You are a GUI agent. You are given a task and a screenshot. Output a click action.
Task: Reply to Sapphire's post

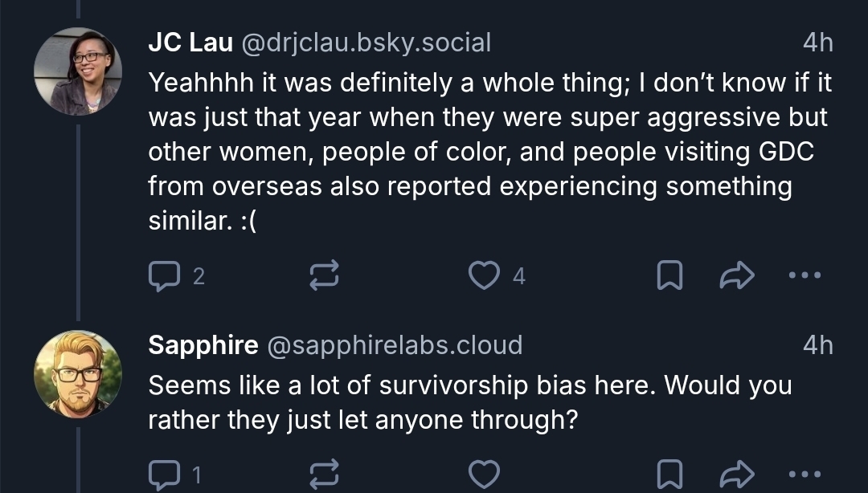(164, 475)
